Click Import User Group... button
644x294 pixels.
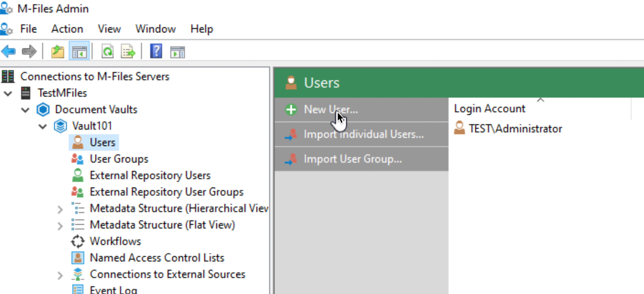[362, 159]
